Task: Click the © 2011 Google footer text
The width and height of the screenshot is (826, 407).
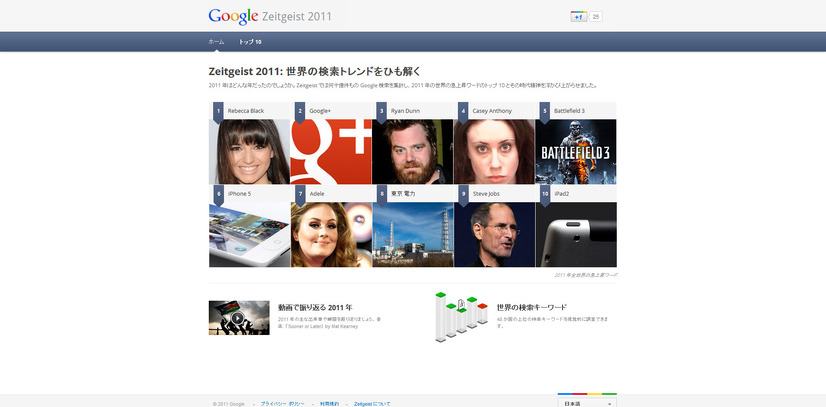Action: point(229,404)
